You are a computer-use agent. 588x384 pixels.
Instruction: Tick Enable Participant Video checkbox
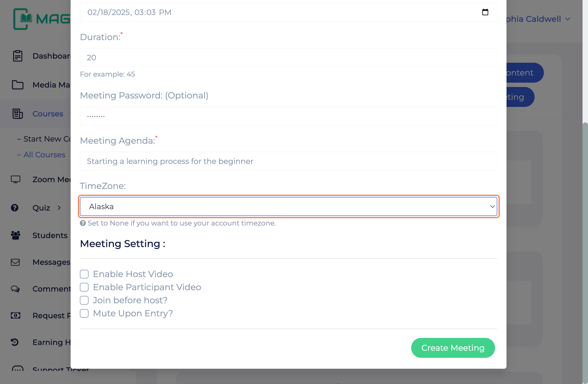point(84,287)
